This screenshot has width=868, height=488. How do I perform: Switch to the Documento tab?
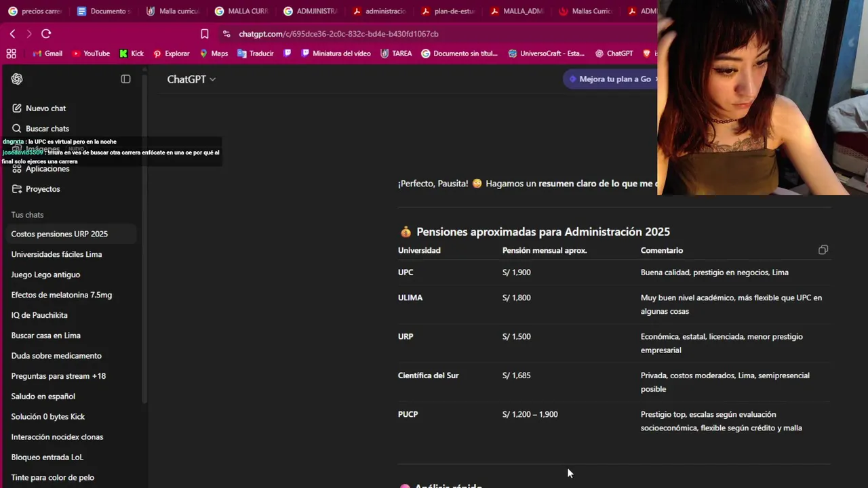pos(103,12)
